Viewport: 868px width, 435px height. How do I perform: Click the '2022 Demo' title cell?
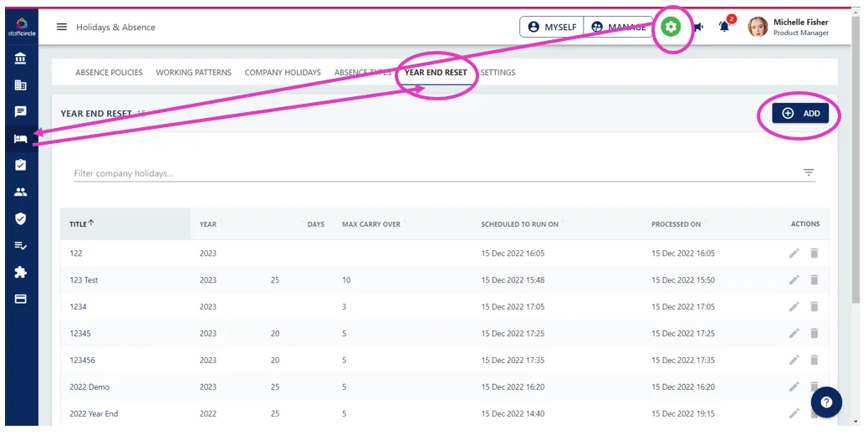[x=89, y=386]
